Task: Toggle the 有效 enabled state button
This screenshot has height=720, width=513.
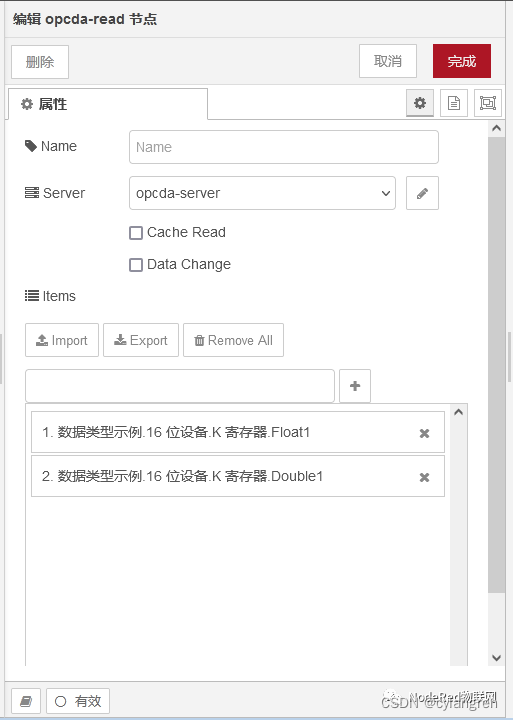Action: pyautogui.click(x=78, y=701)
